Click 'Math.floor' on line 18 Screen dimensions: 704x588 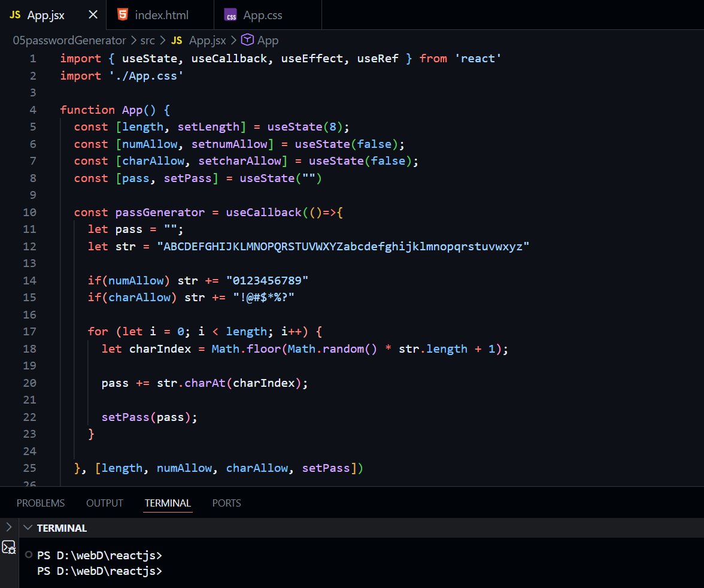(246, 349)
